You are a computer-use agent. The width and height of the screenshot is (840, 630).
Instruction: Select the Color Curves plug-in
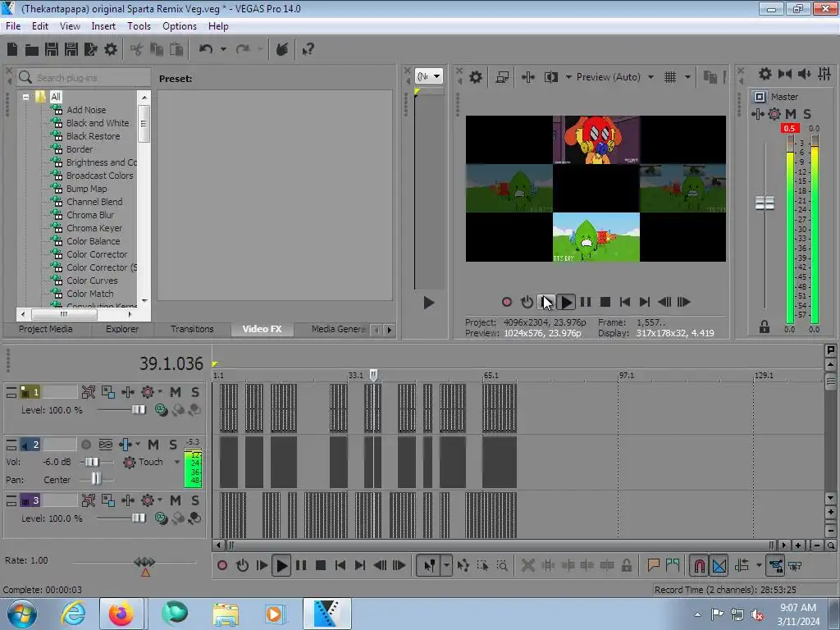pyautogui.click(x=92, y=281)
